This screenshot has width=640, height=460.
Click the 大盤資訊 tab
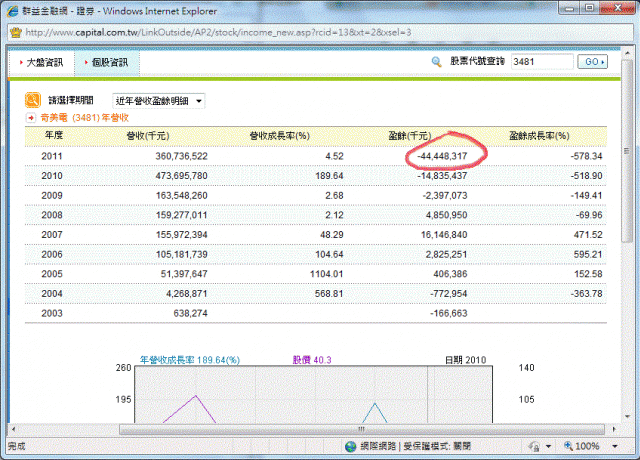coord(41,62)
